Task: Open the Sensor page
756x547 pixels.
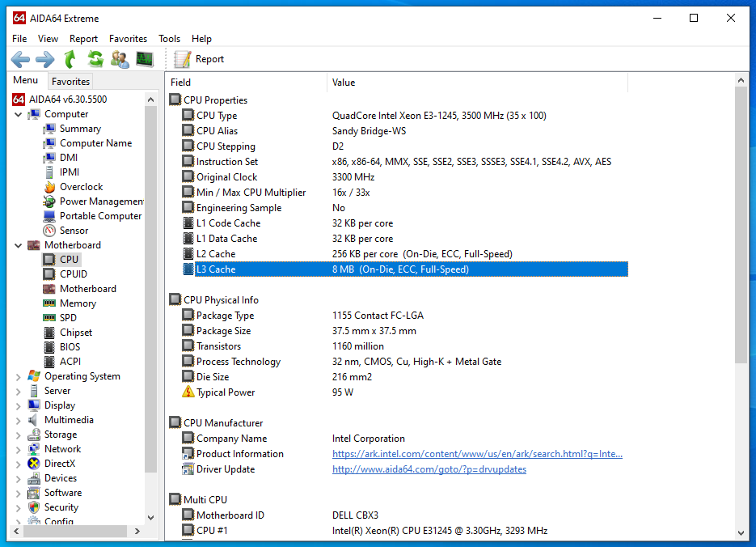Action: pyautogui.click(x=74, y=231)
